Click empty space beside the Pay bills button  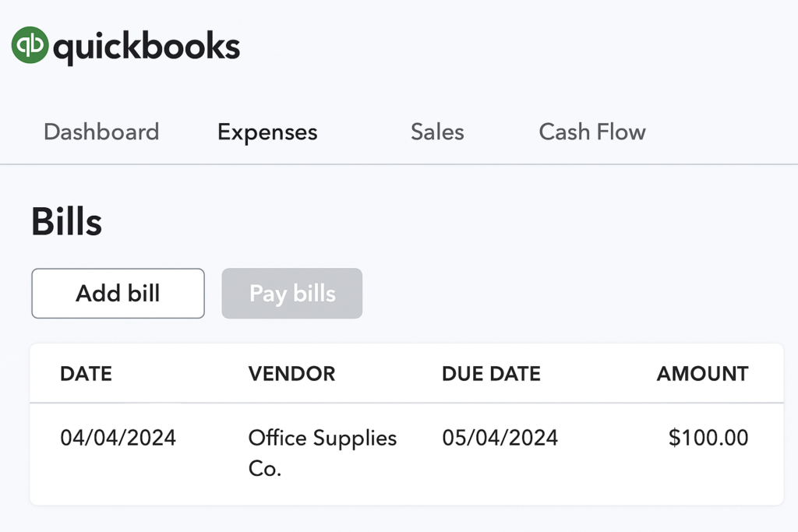coord(546,294)
